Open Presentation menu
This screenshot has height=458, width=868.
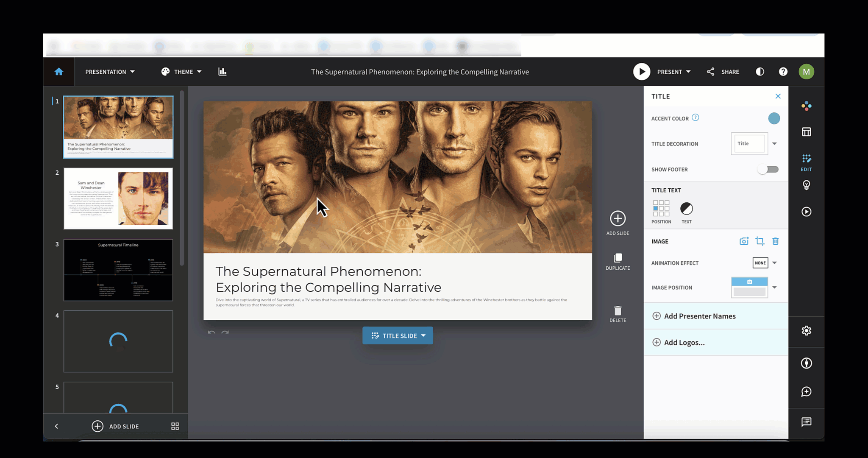click(x=110, y=72)
